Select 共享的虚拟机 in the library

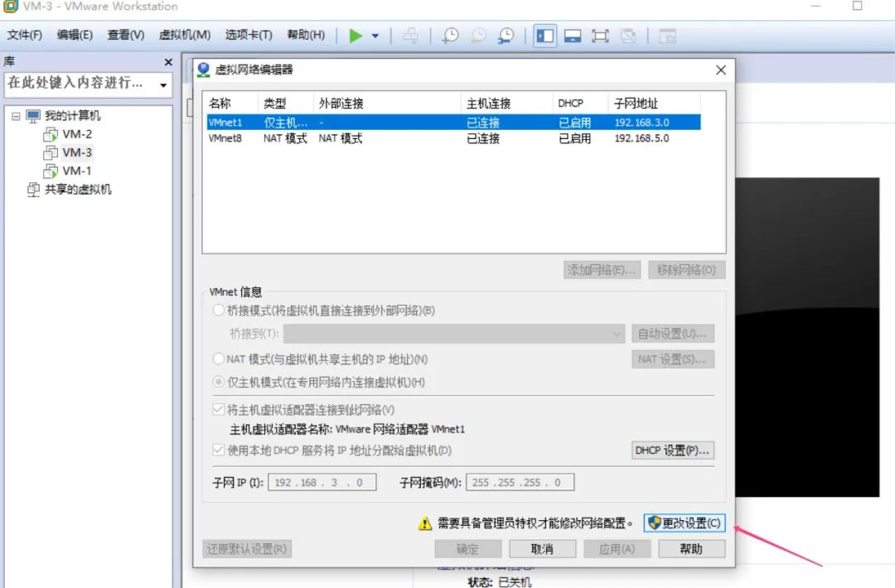(x=78, y=190)
